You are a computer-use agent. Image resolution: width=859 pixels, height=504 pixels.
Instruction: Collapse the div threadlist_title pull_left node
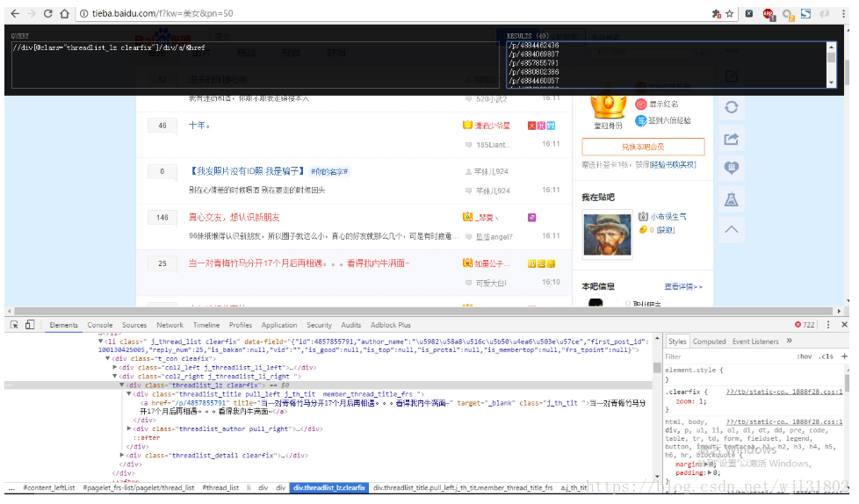pos(129,394)
